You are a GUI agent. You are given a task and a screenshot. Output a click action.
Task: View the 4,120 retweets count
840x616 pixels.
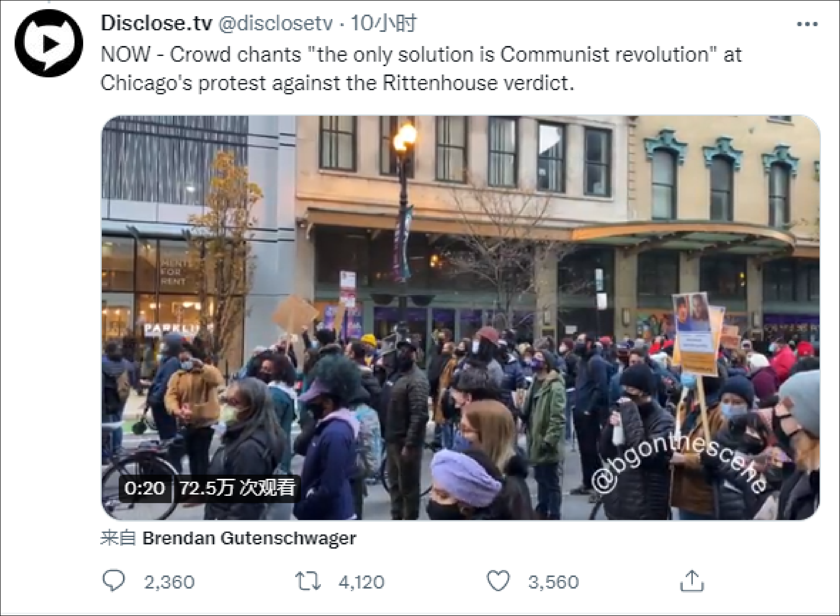pos(361,582)
